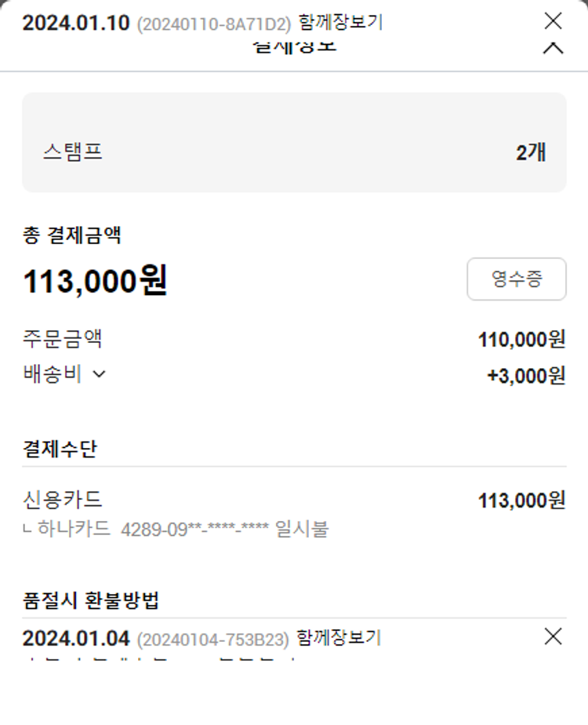Click the +3,000원 delivery fee amount
The width and height of the screenshot is (588, 725).
[x=526, y=376]
